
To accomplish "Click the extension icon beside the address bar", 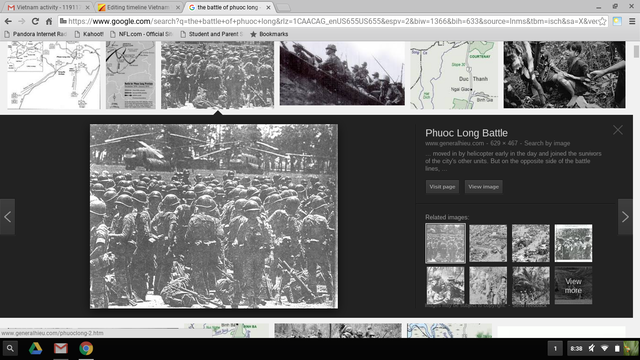I will [x=617, y=21].
